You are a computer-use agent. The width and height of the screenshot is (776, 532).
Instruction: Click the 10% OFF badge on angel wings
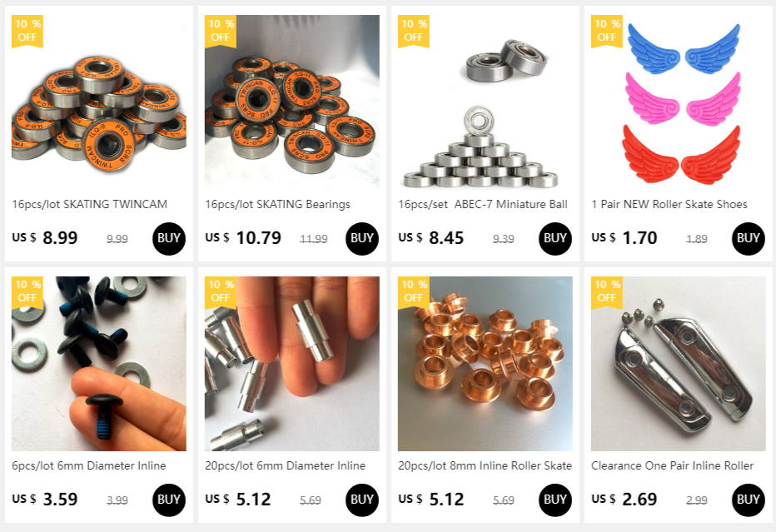[607, 31]
